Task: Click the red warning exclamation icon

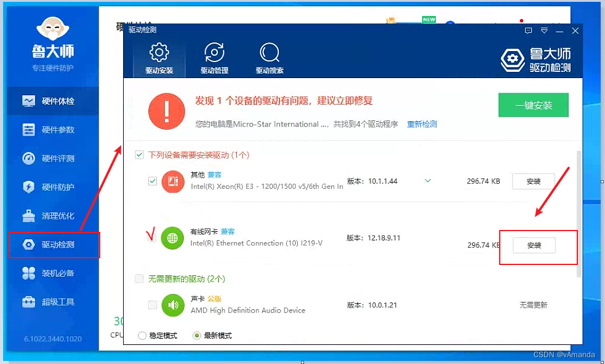Action: pyautogui.click(x=167, y=111)
